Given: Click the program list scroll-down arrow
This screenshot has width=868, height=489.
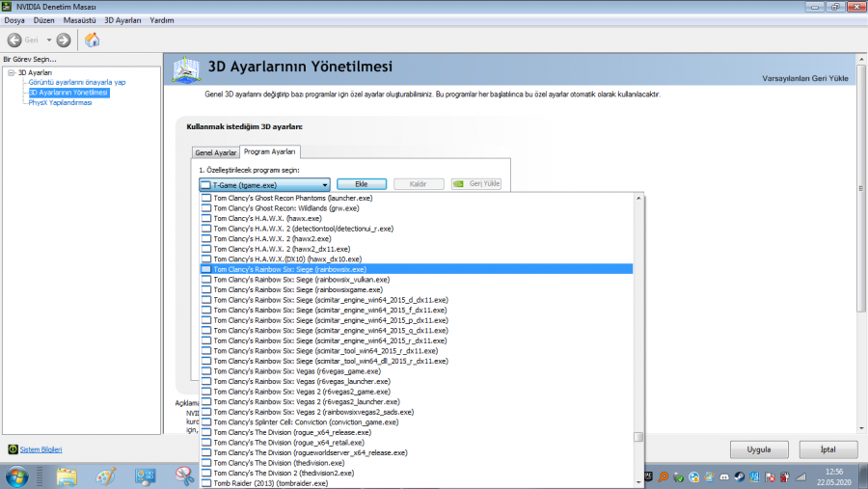Looking at the screenshot, I should click(638, 482).
